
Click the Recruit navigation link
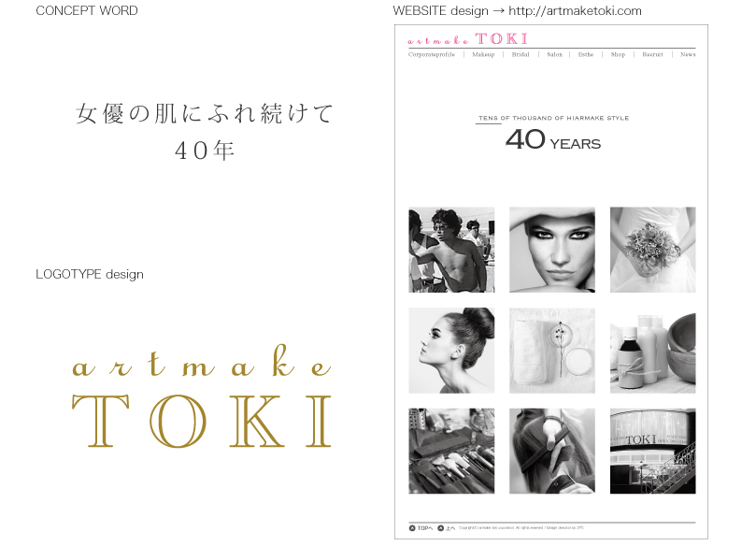click(652, 55)
